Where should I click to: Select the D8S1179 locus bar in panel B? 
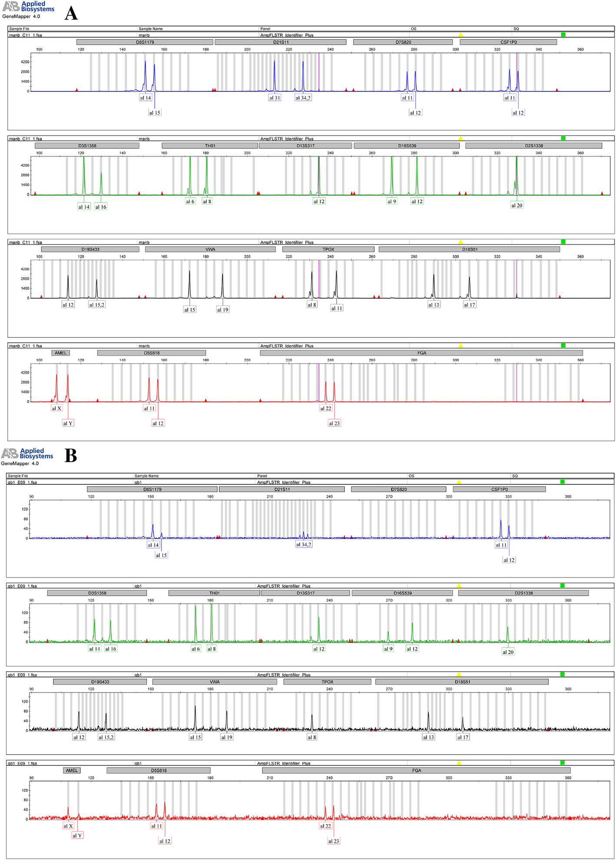click(x=152, y=490)
